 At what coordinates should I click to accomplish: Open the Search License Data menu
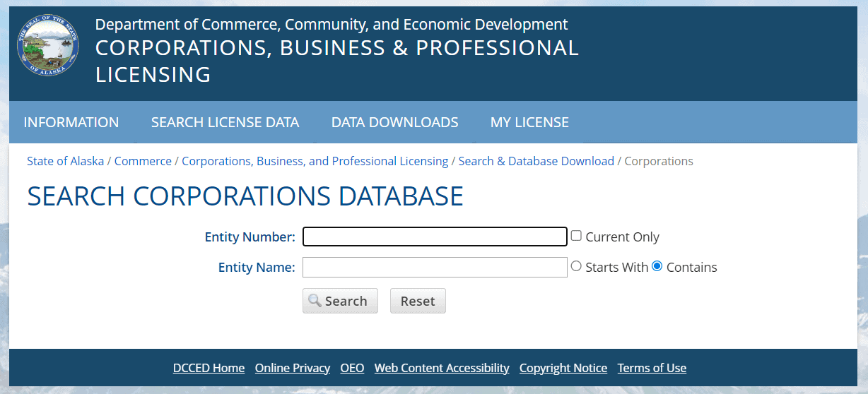click(x=225, y=122)
